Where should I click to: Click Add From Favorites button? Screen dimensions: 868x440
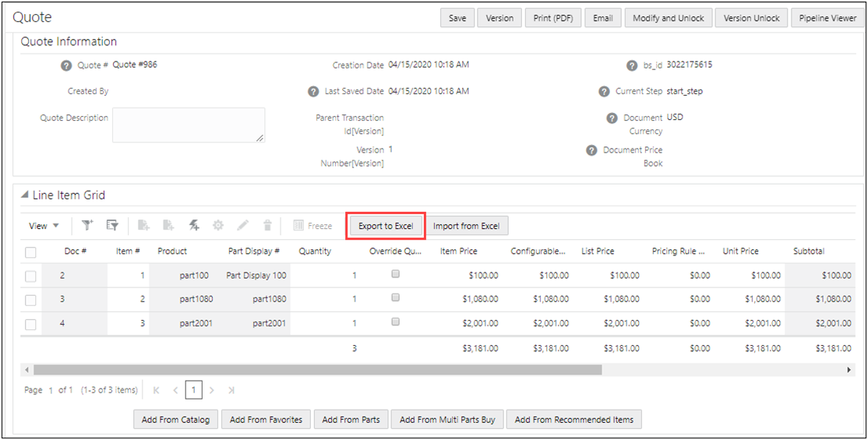pyautogui.click(x=266, y=420)
